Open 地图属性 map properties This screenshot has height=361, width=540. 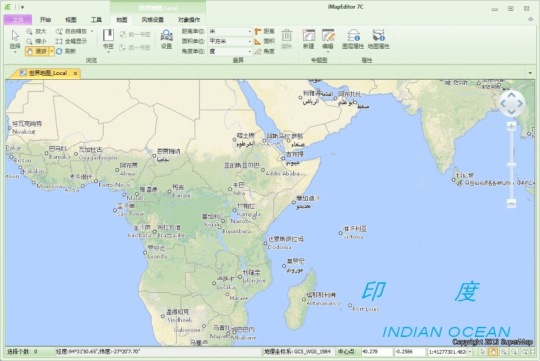click(378, 39)
